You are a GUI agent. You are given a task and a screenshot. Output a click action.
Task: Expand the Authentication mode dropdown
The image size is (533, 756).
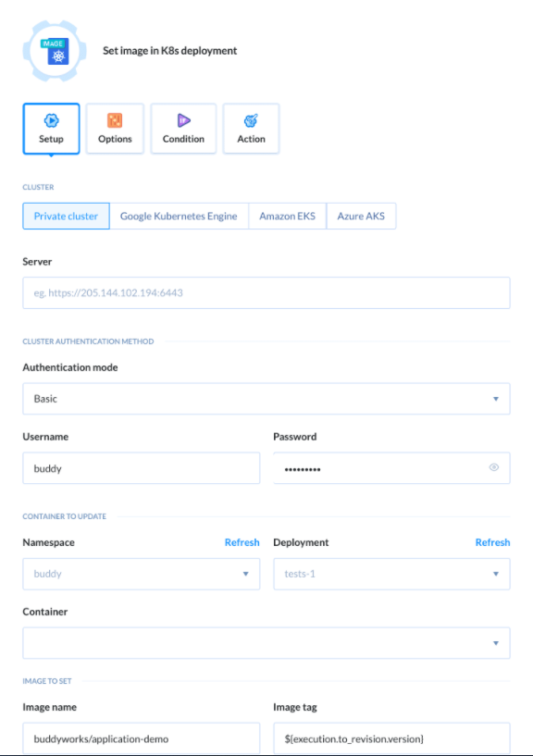(x=266, y=399)
